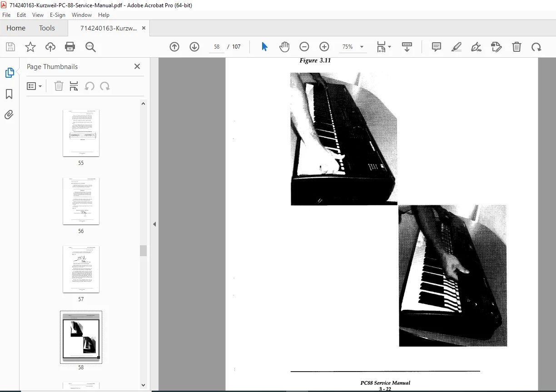Rotate thumbnails counterclockwise
The width and height of the screenshot is (556, 392).
pos(89,86)
